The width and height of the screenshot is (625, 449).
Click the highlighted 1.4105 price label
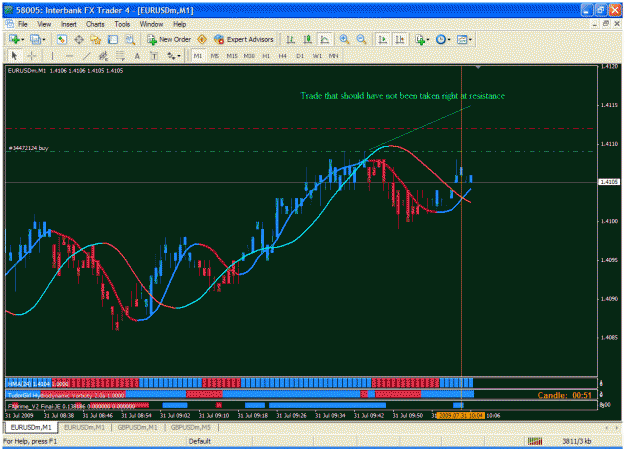tap(609, 182)
